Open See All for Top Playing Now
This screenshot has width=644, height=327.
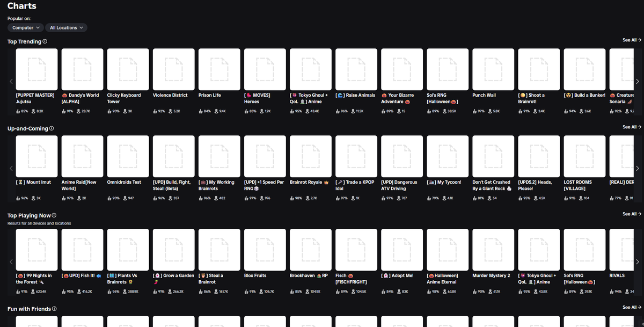(x=632, y=214)
